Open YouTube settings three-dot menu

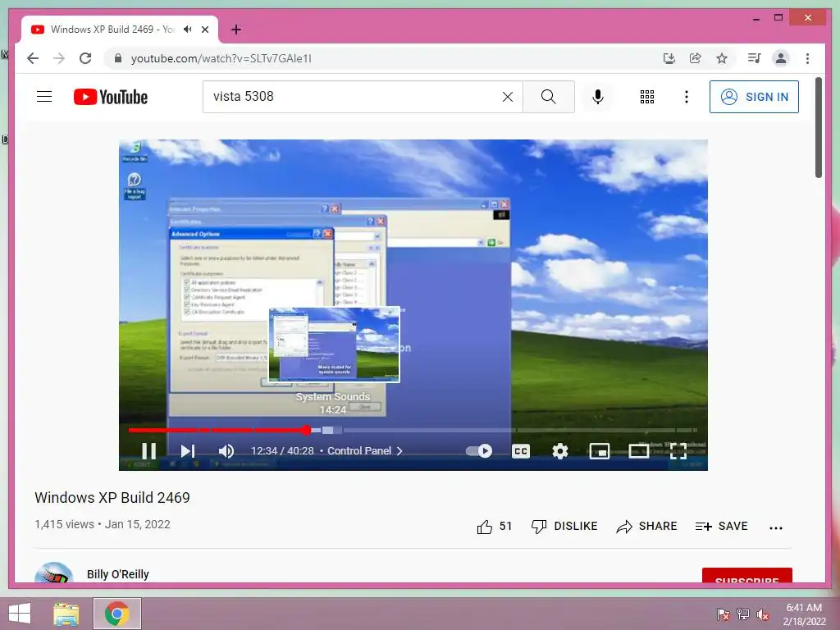(x=687, y=97)
